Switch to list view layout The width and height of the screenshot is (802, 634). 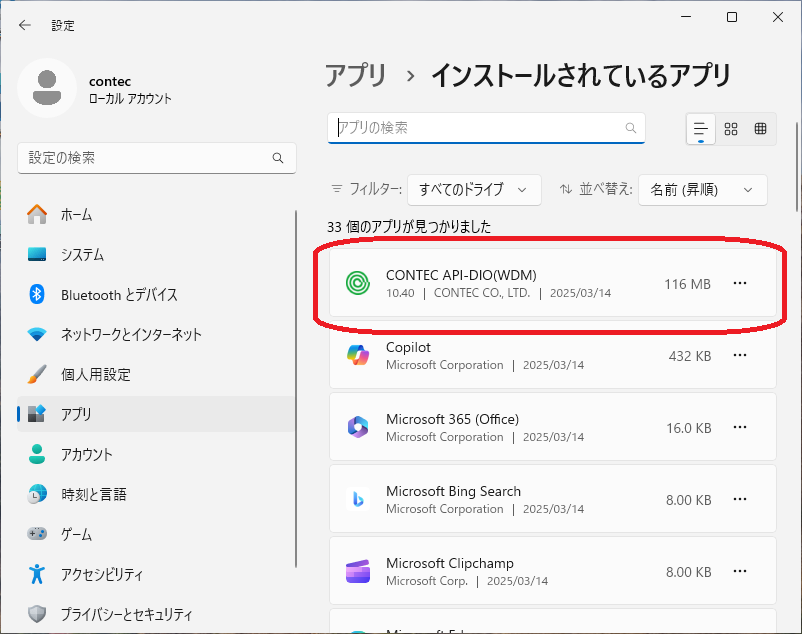[701, 129]
